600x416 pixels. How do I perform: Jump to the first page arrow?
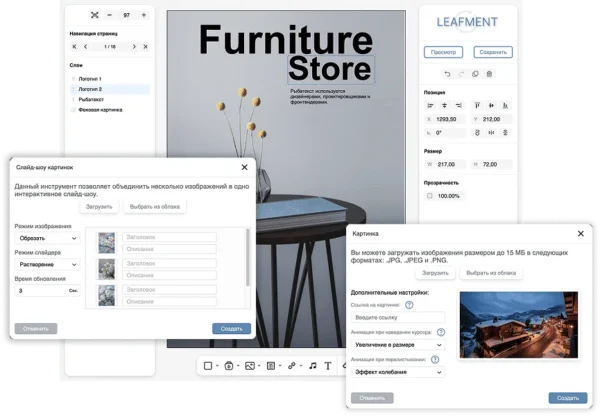pyautogui.click(x=74, y=46)
